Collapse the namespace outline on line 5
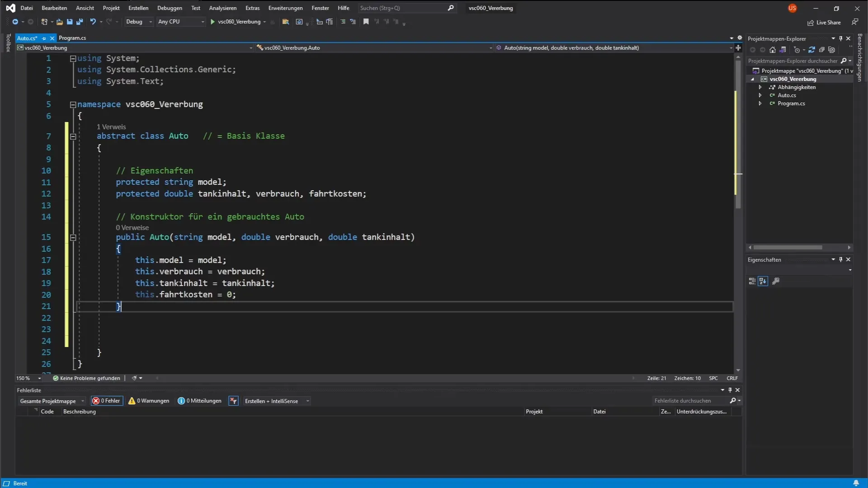868x488 pixels. tap(73, 104)
